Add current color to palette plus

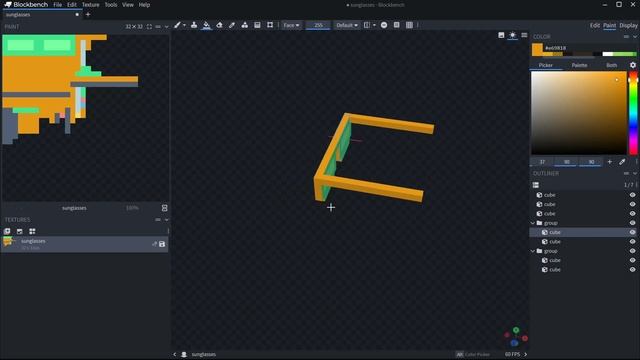pos(609,162)
